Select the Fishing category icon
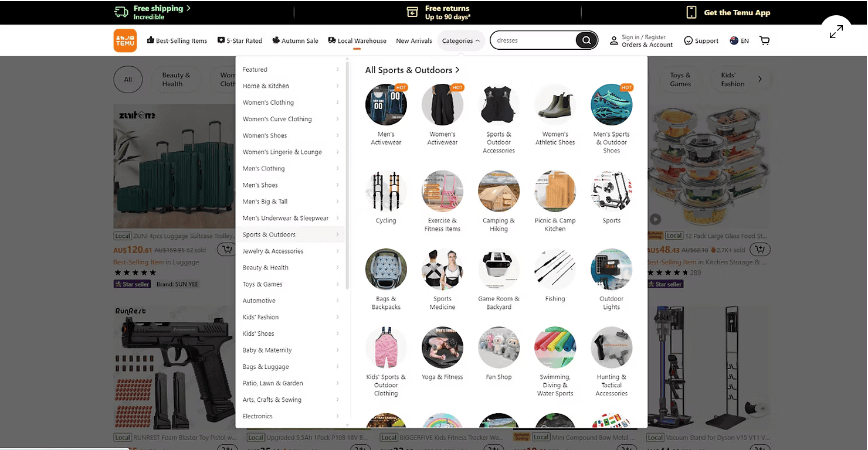This screenshot has height=450, width=868. pyautogui.click(x=555, y=269)
